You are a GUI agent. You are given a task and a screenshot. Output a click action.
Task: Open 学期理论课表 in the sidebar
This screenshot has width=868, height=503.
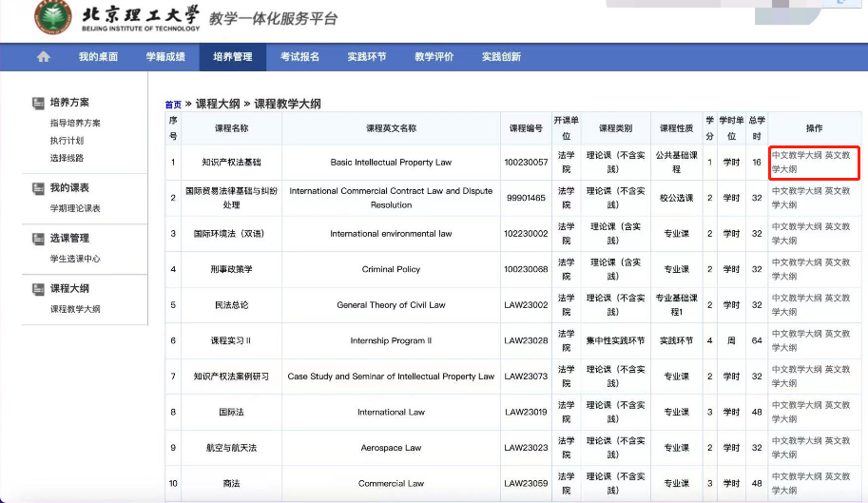[x=75, y=208]
